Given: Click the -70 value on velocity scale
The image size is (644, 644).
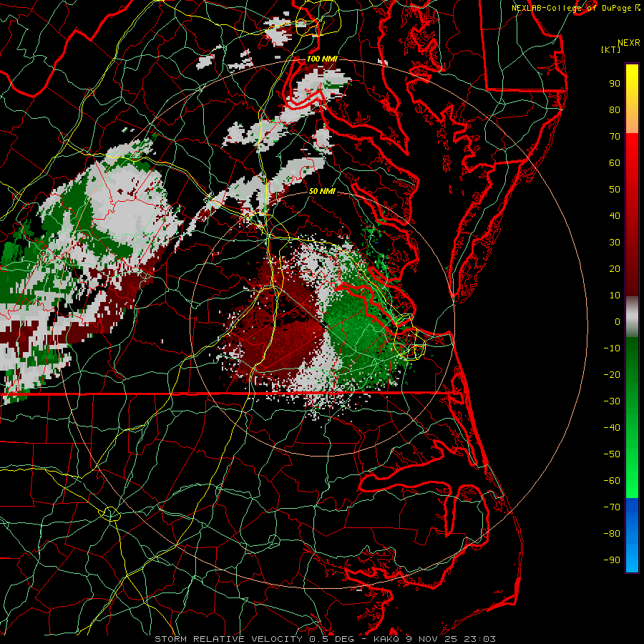Looking at the screenshot, I should (612, 507).
